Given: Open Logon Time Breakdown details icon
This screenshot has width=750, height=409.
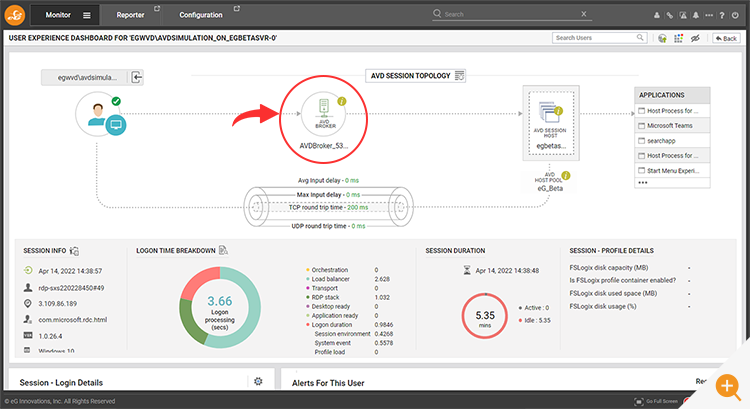Looking at the screenshot, I should [x=223, y=250].
